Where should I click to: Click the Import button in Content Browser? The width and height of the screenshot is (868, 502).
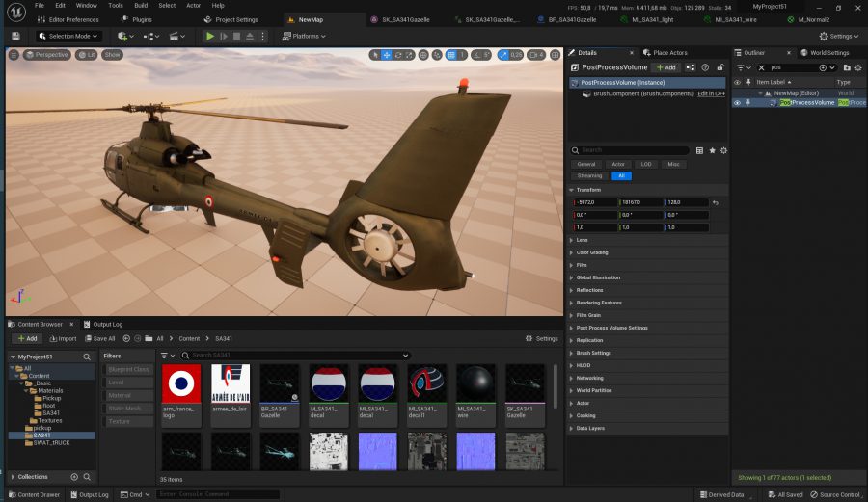point(63,338)
